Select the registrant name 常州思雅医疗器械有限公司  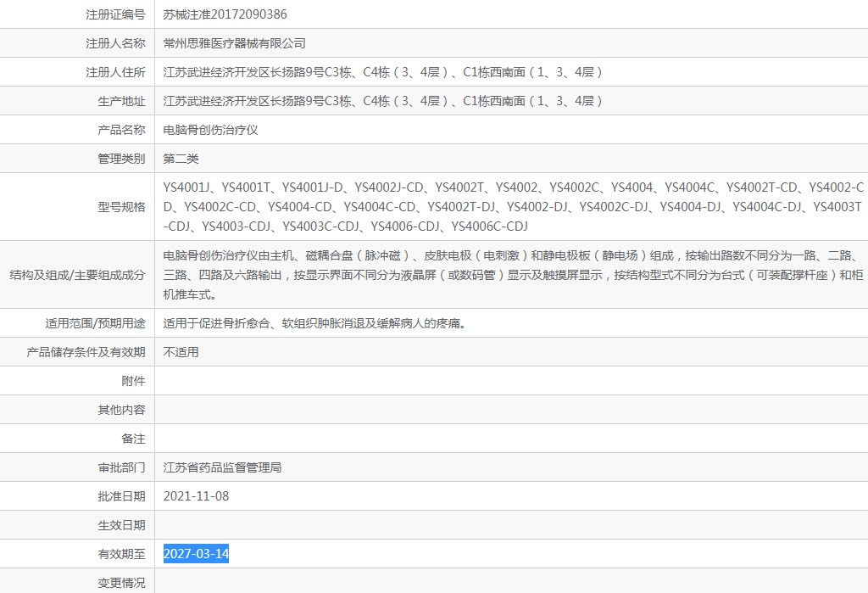coord(234,43)
